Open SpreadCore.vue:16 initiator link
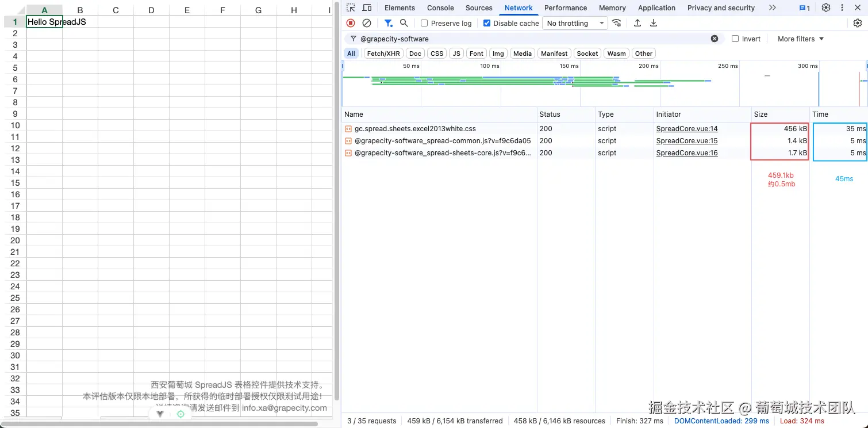 (x=687, y=153)
